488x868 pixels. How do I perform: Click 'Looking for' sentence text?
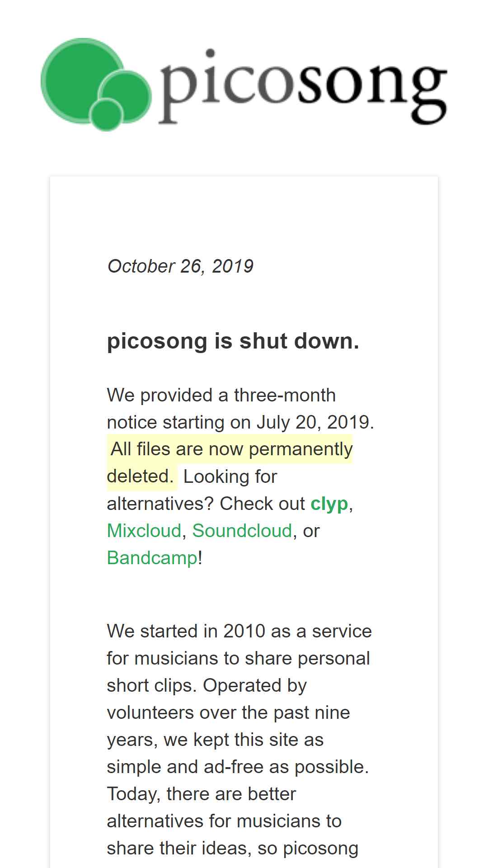pos(230,476)
